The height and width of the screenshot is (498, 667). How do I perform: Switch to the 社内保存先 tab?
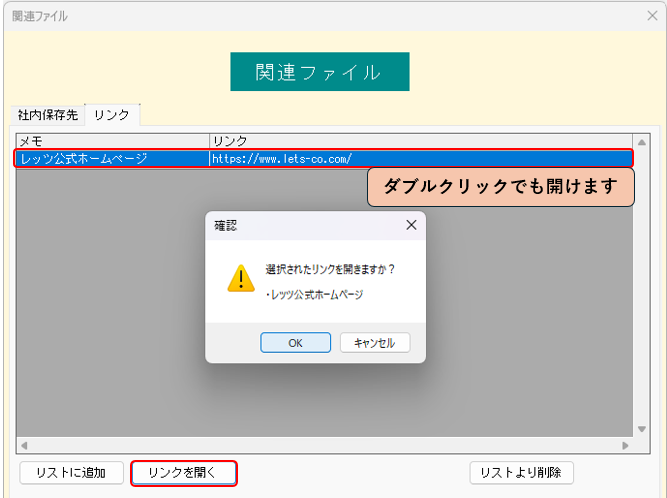(47, 115)
